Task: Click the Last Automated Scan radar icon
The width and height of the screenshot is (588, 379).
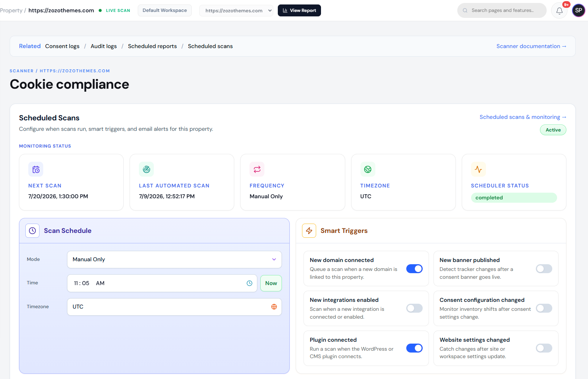Action: tap(146, 169)
